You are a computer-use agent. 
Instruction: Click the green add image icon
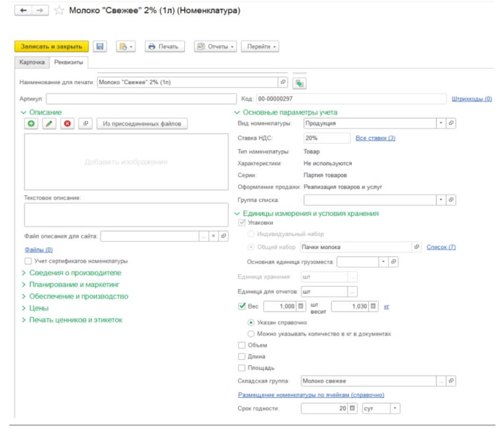pyautogui.click(x=31, y=124)
